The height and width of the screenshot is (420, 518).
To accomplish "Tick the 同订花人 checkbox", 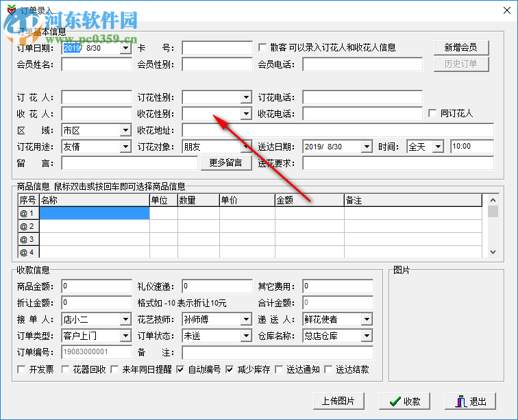I will click(x=432, y=113).
